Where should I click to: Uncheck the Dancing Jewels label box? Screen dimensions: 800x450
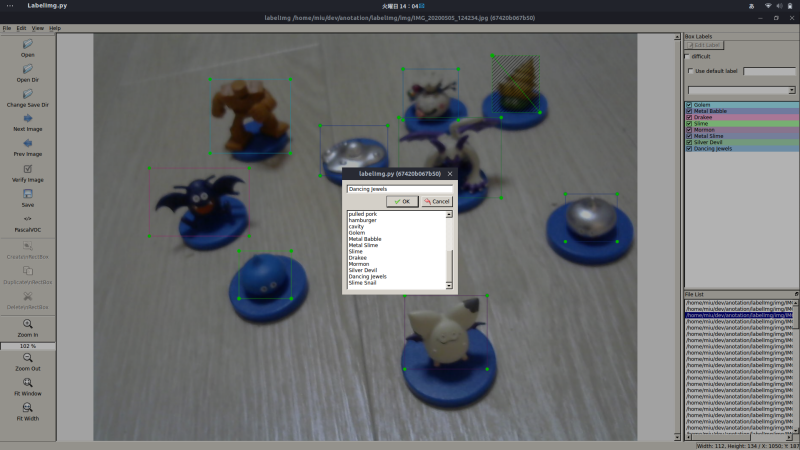(x=689, y=149)
